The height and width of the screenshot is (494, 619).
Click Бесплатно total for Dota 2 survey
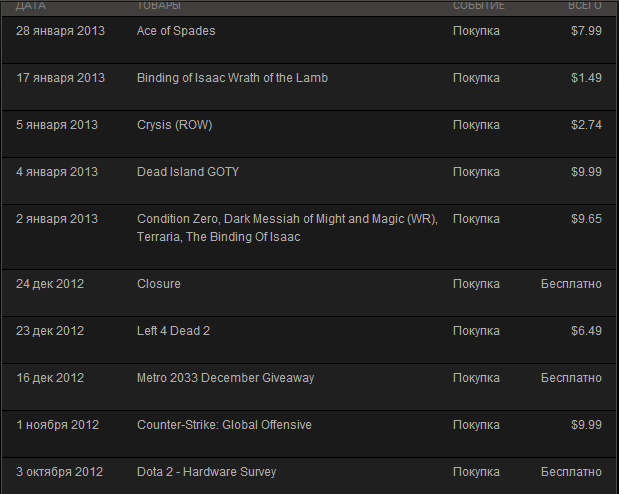click(571, 472)
